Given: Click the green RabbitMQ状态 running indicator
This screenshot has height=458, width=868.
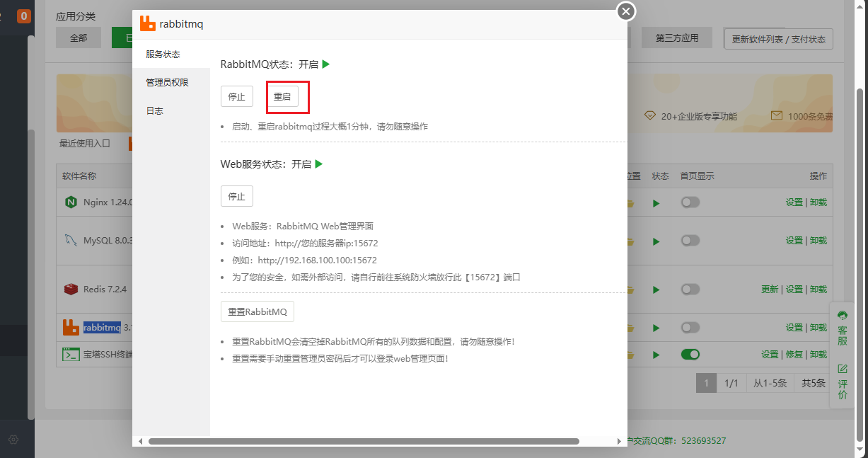Looking at the screenshot, I should coord(326,64).
